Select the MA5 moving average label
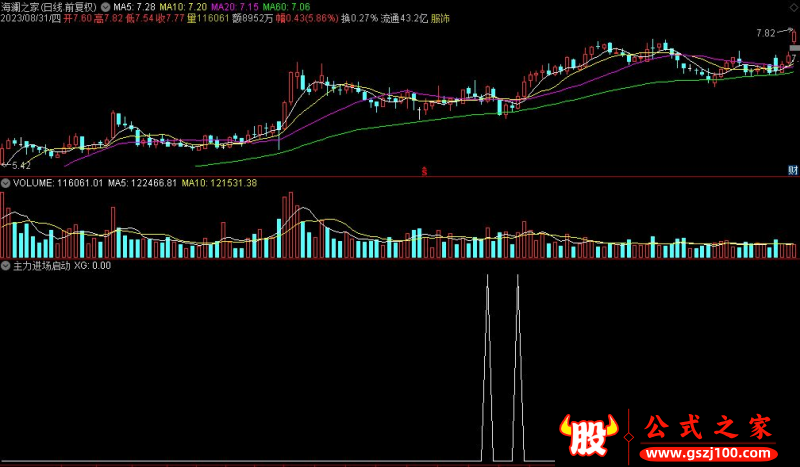 tap(135, 7)
